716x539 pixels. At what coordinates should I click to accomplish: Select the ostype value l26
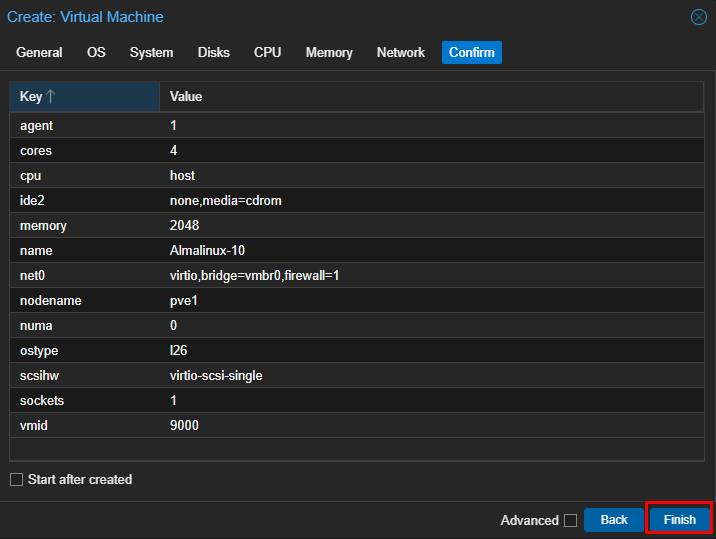pyautogui.click(x=179, y=350)
